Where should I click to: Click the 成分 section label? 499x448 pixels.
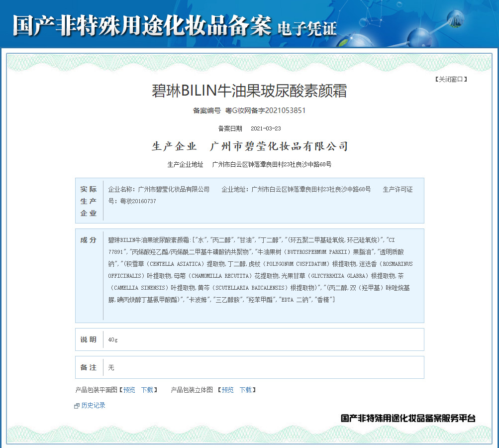coord(89,240)
